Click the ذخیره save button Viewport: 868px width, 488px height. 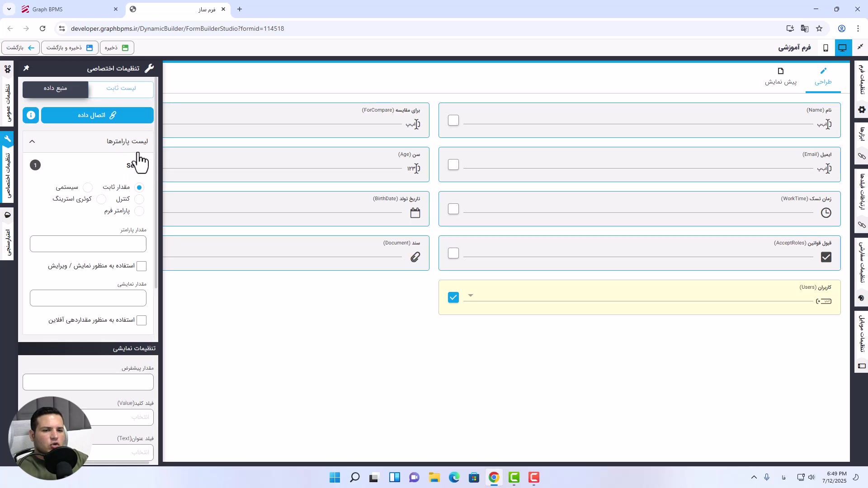pos(117,47)
